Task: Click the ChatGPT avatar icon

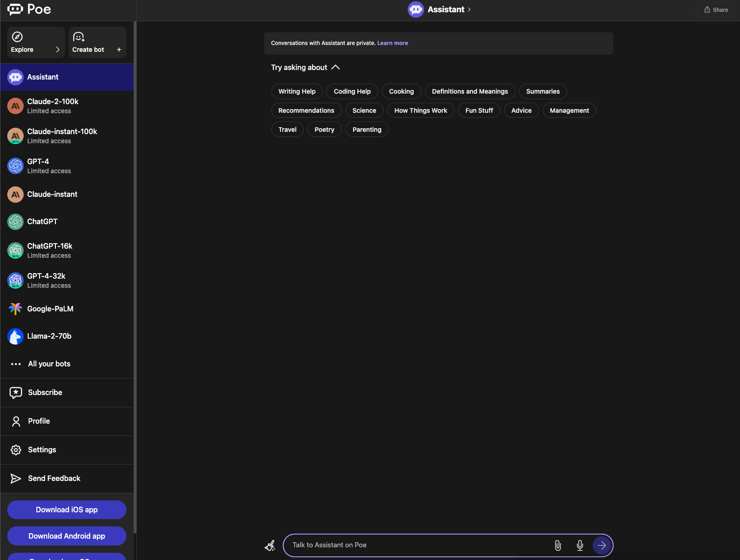Action: tap(15, 222)
